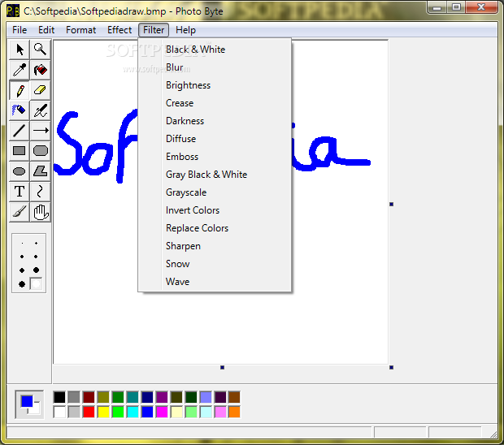The image size is (504, 445).
Task: Open the File menu
Action: tap(20, 30)
